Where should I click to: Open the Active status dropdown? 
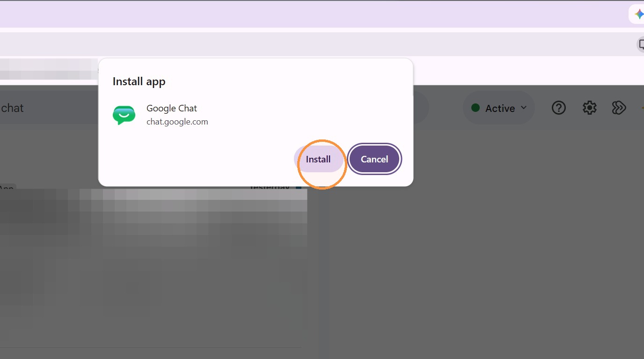[x=499, y=108]
